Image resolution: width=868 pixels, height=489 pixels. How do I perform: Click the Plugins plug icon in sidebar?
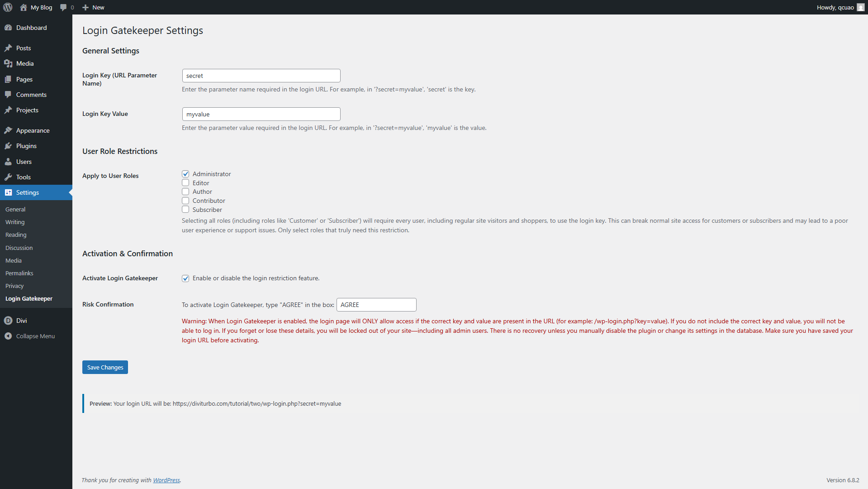[8, 146]
